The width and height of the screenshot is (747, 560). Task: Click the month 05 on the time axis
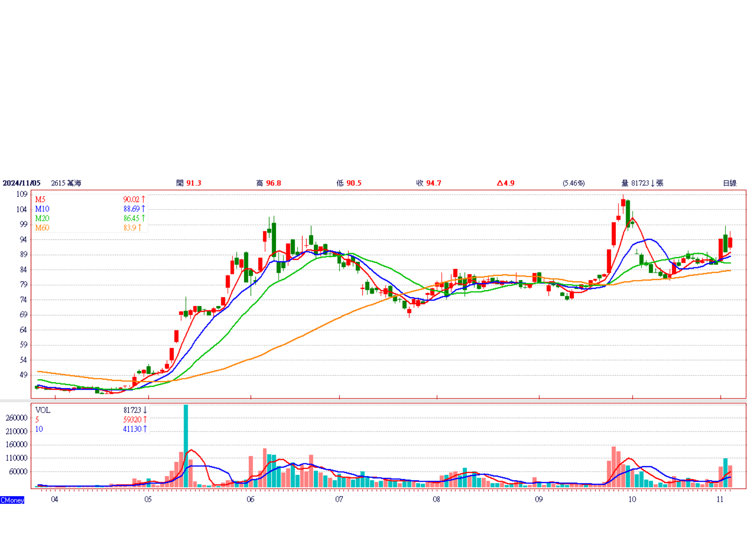(x=148, y=499)
